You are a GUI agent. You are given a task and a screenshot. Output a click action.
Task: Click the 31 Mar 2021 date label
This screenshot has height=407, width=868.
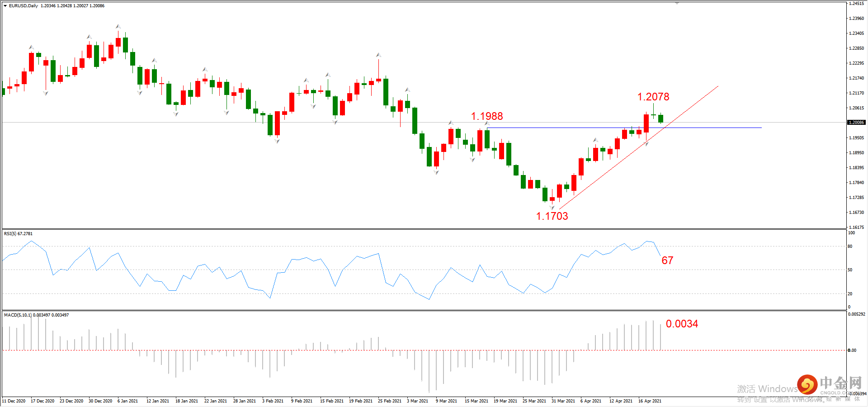pyautogui.click(x=563, y=401)
